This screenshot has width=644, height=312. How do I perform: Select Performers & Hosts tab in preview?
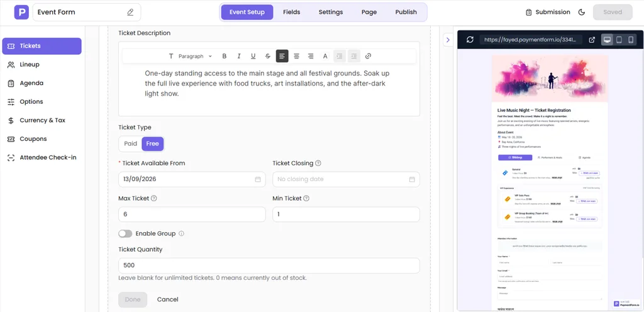pyautogui.click(x=550, y=158)
